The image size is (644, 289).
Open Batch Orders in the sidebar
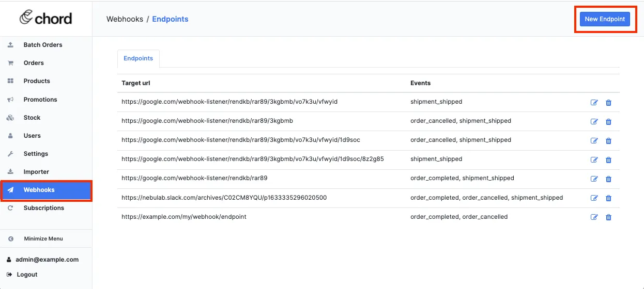46,45
